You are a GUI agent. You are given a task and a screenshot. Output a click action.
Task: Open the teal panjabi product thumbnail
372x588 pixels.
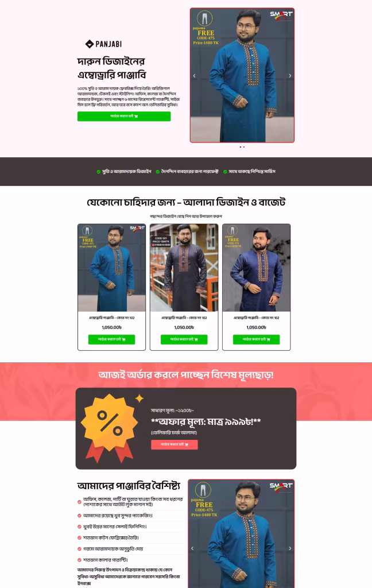coord(112,268)
